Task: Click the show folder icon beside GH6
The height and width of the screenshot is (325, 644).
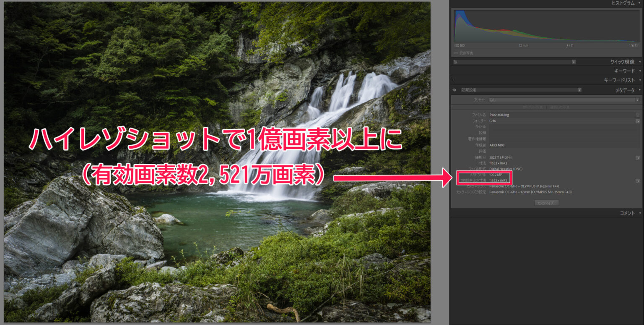Action: tap(637, 121)
